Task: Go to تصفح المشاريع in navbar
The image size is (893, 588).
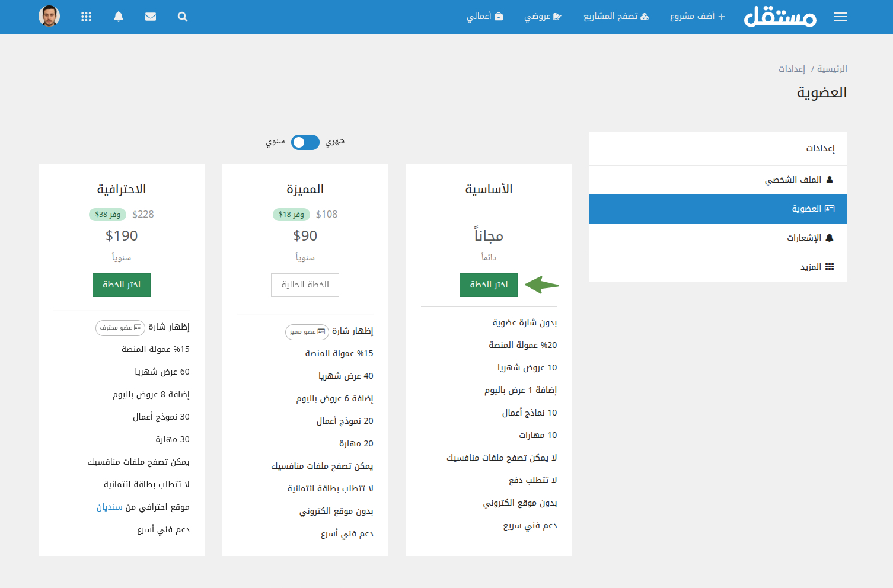Action: (x=616, y=17)
